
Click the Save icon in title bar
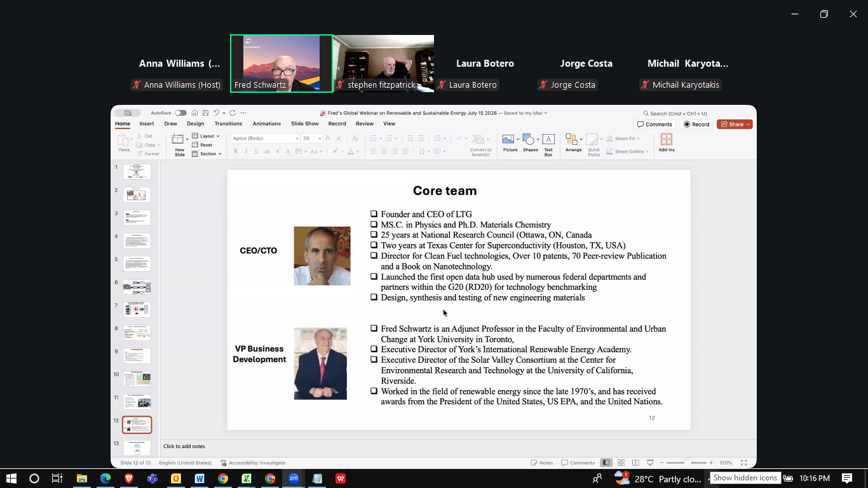(x=205, y=113)
